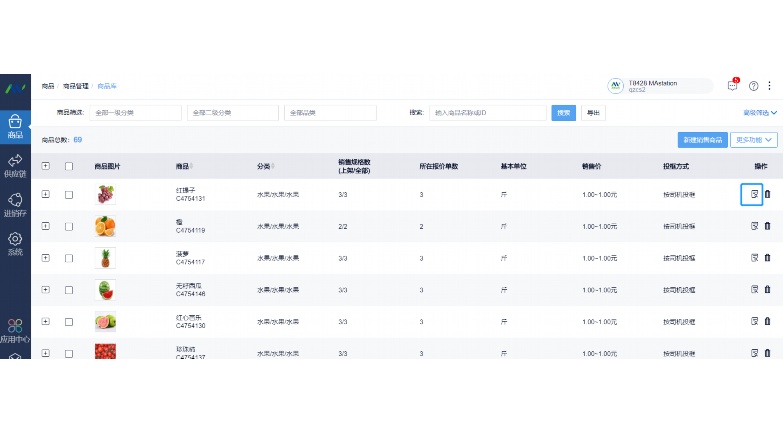Expand the 无籽西瓜 watermelon row

(x=45, y=290)
